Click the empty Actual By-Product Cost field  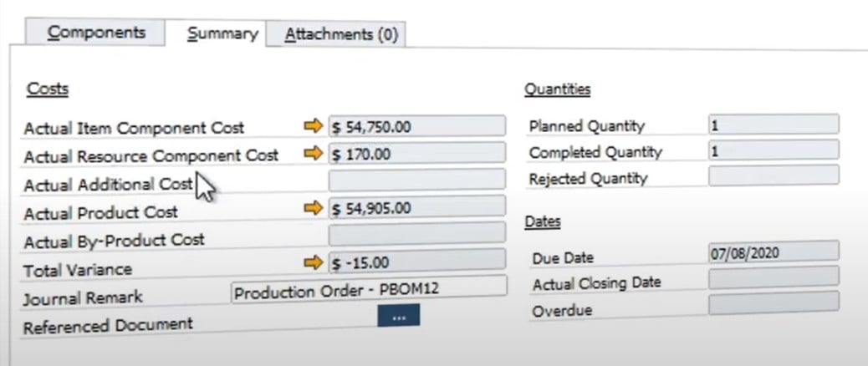416,233
